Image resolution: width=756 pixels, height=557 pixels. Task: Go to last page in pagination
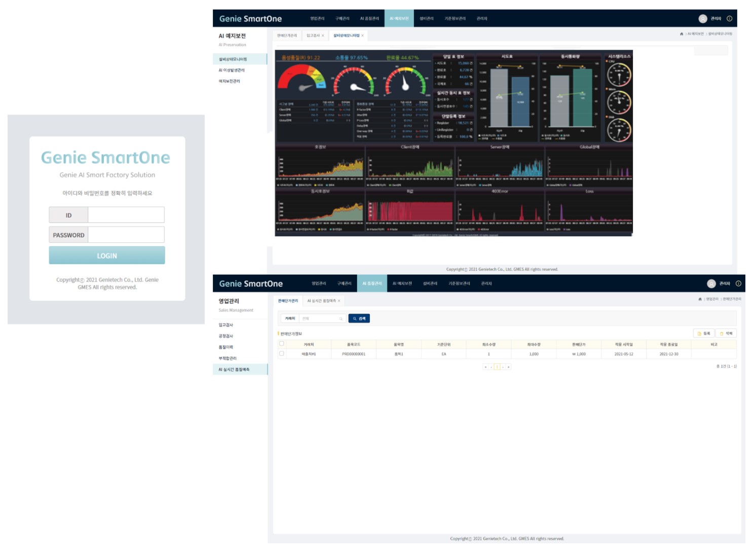coord(509,367)
